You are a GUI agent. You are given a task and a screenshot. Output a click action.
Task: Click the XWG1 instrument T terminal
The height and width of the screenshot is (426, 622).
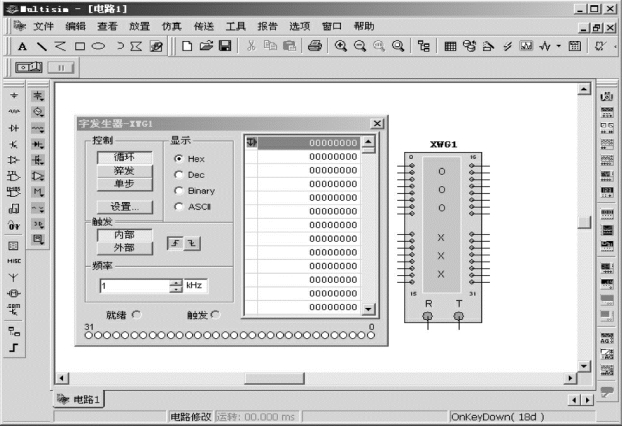click(459, 316)
